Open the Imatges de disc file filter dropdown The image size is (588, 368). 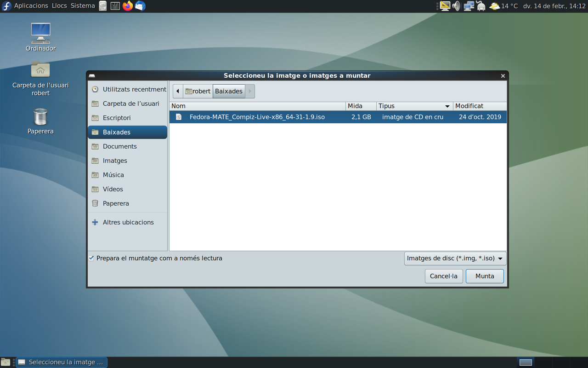coord(455,258)
